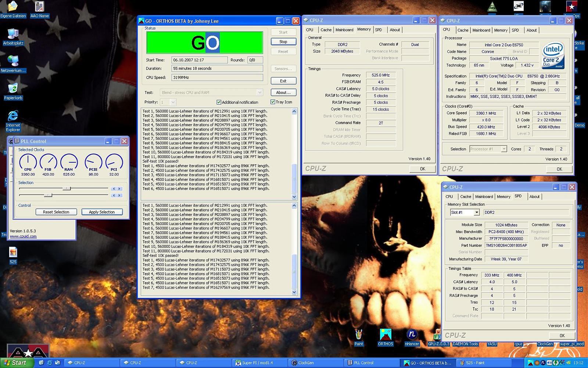Click the nHancer tray icon
This screenshot has width=588, height=368.
tap(543, 363)
